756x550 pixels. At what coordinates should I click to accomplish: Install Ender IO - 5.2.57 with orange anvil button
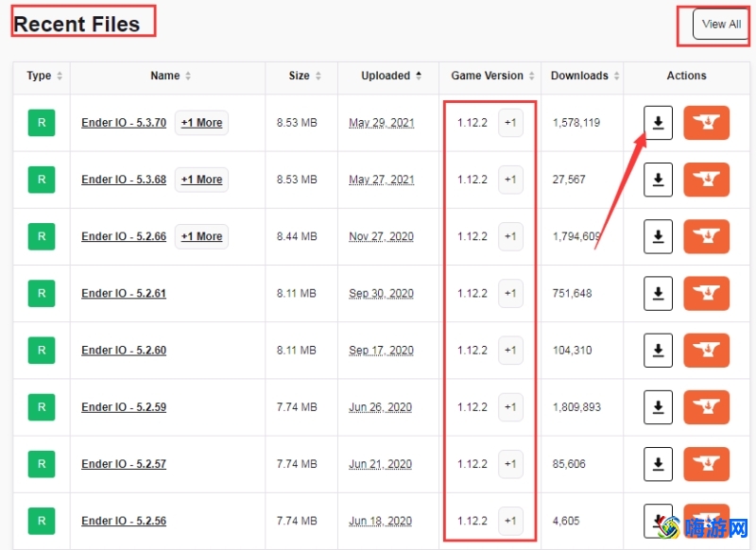[706, 464]
